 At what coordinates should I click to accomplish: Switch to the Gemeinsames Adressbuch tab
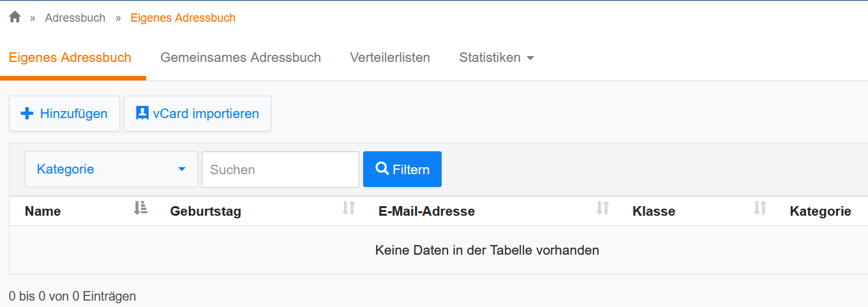click(241, 57)
